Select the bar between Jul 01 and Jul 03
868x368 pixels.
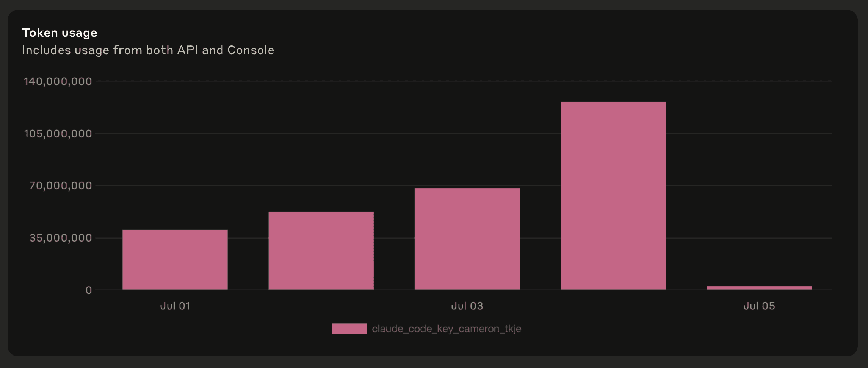pos(321,251)
